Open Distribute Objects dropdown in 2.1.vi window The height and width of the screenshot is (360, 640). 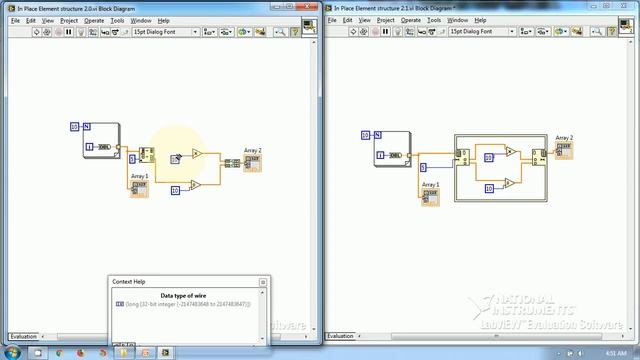click(x=543, y=31)
